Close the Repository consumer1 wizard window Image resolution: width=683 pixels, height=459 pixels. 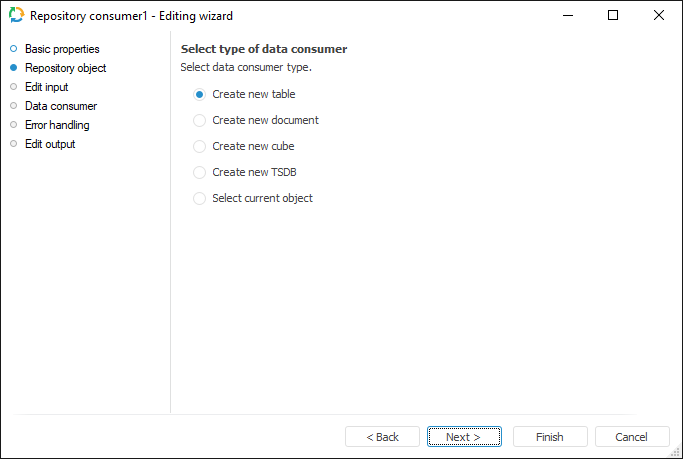click(x=658, y=16)
